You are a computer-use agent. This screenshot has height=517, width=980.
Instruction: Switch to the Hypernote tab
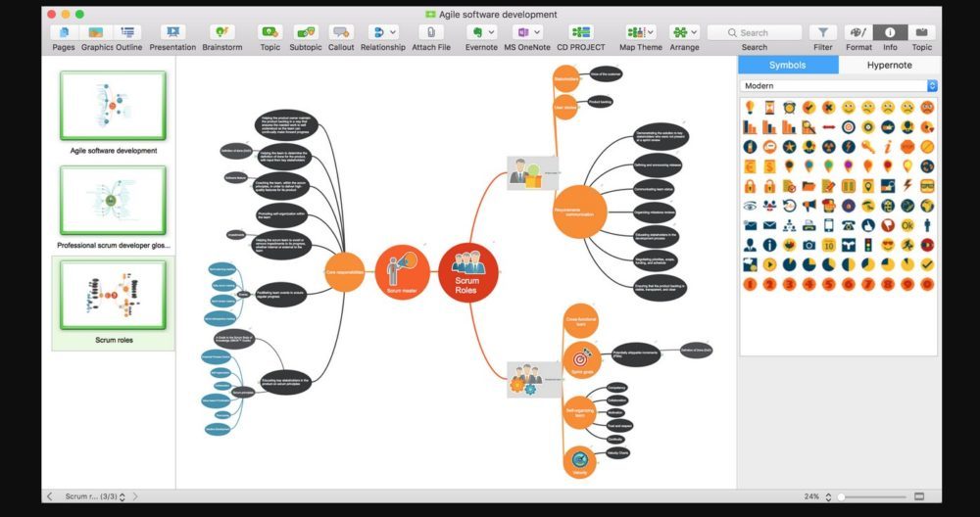coord(890,66)
